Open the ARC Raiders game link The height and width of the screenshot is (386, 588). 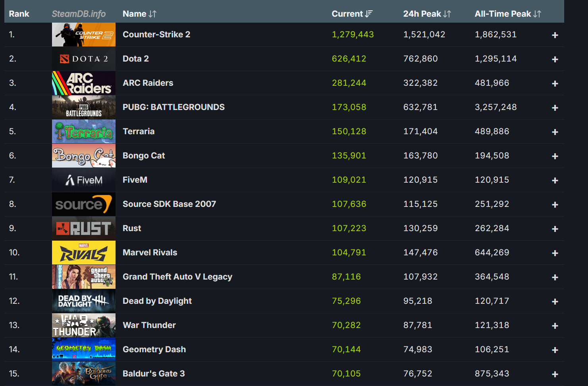(148, 83)
